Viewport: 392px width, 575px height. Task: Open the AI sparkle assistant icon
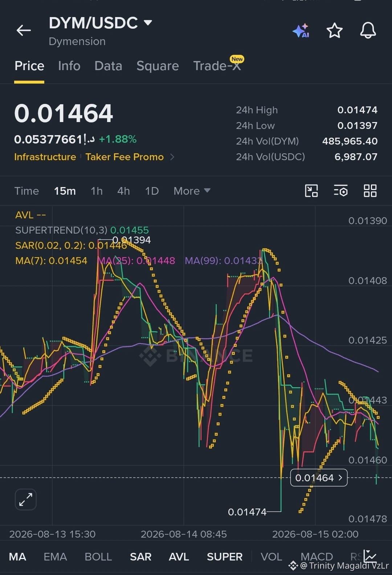[x=301, y=31]
